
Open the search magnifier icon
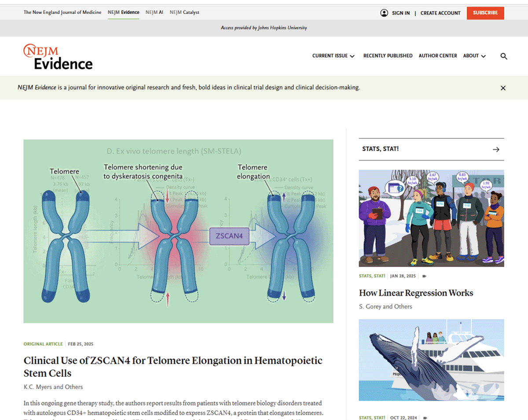504,56
